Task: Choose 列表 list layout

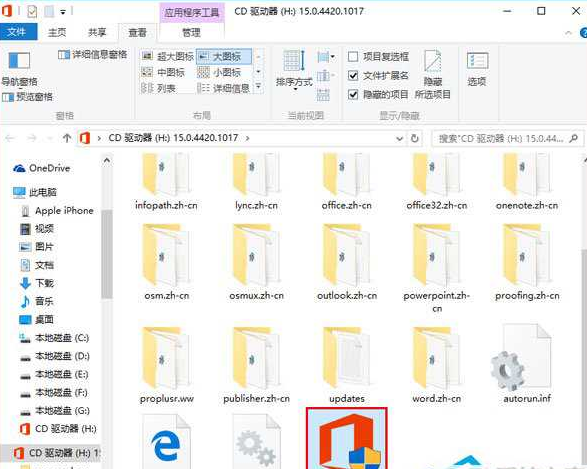Action: coord(158,88)
